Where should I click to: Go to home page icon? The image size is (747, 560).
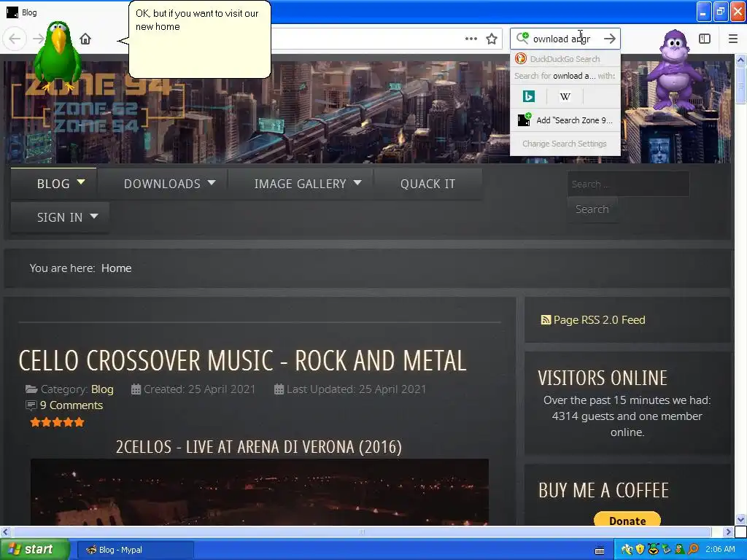(85, 39)
